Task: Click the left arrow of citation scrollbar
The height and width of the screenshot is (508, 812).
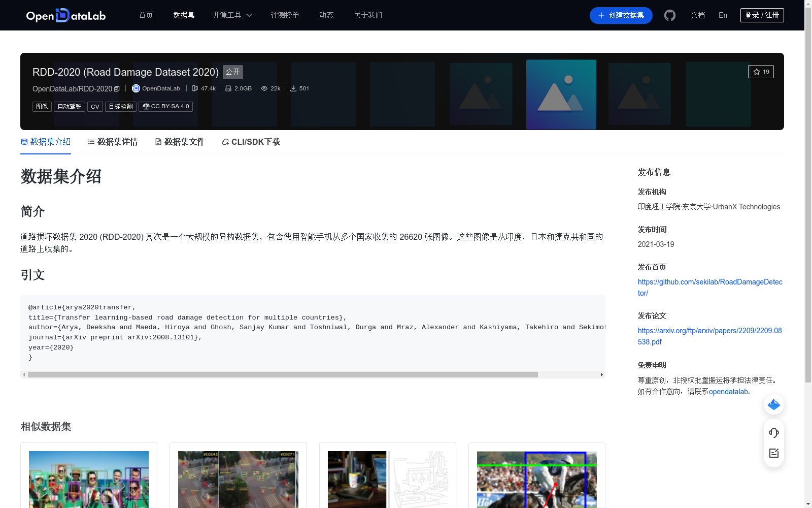Action: tap(24, 374)
